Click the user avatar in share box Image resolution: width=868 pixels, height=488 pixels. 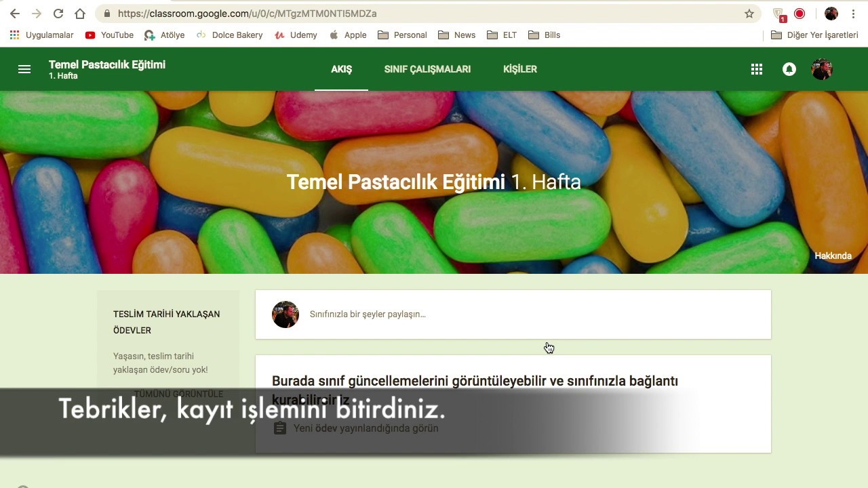click(285, 314)
